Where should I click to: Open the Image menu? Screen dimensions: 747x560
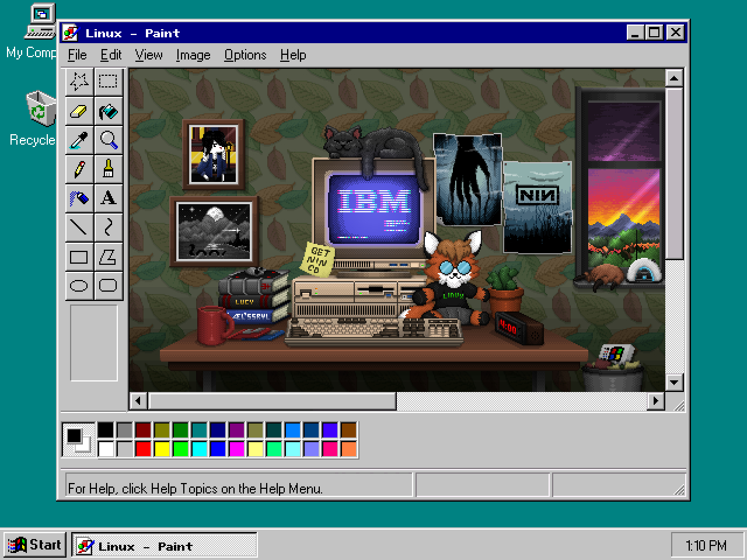pos(193,55)
